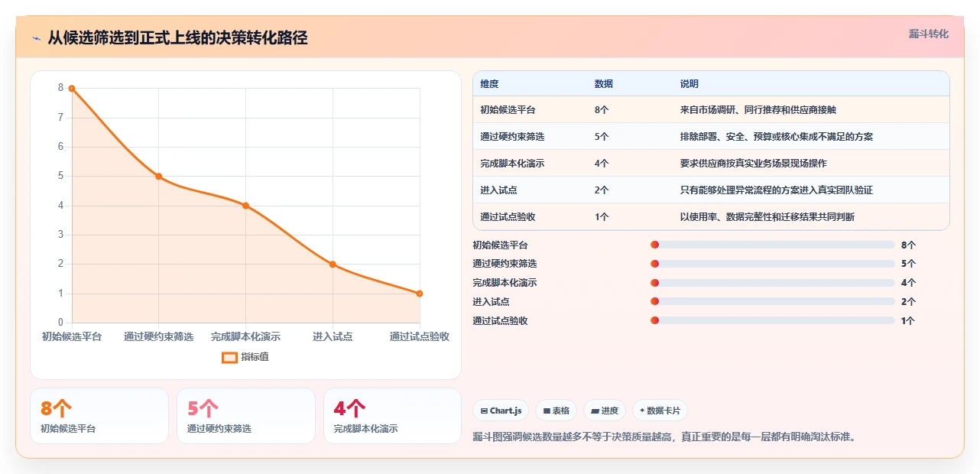Click the 数据卡片 tag

pyautogui.click(x=659, y=411)
